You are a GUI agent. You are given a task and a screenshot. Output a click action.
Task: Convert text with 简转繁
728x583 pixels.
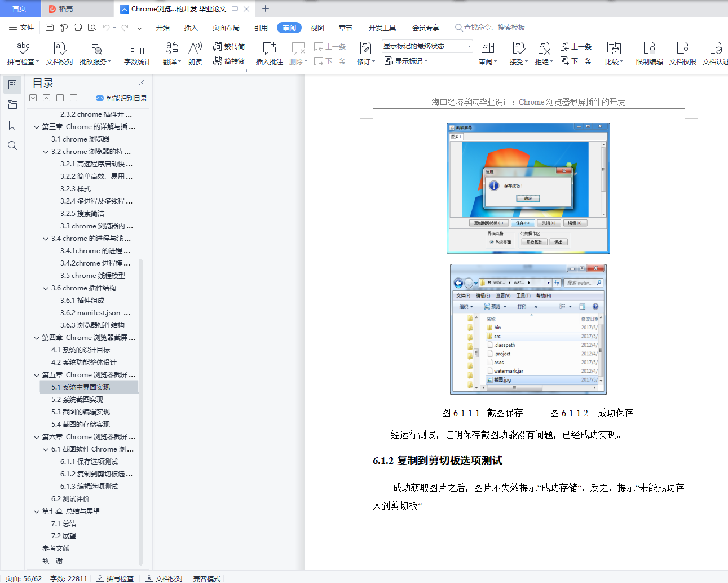point(229,61)
